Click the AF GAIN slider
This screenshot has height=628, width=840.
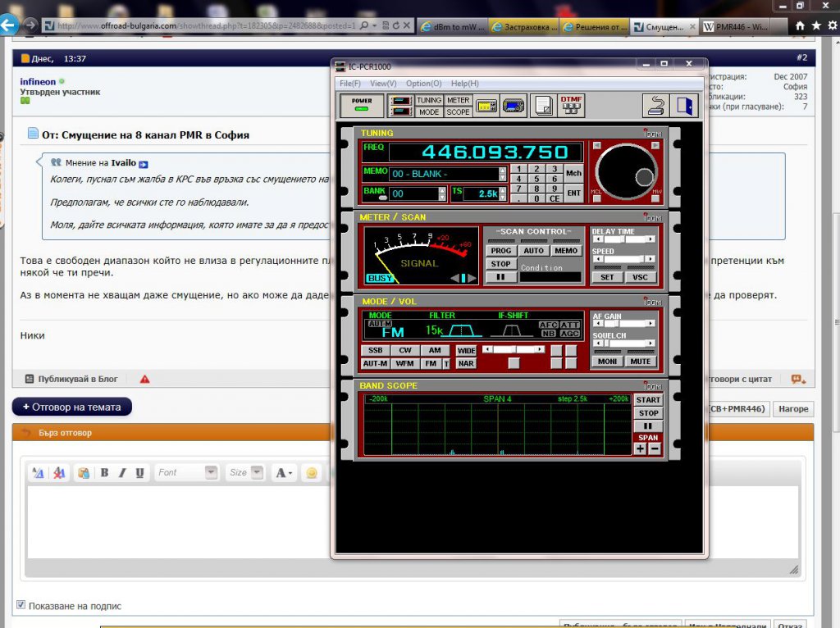623,324
